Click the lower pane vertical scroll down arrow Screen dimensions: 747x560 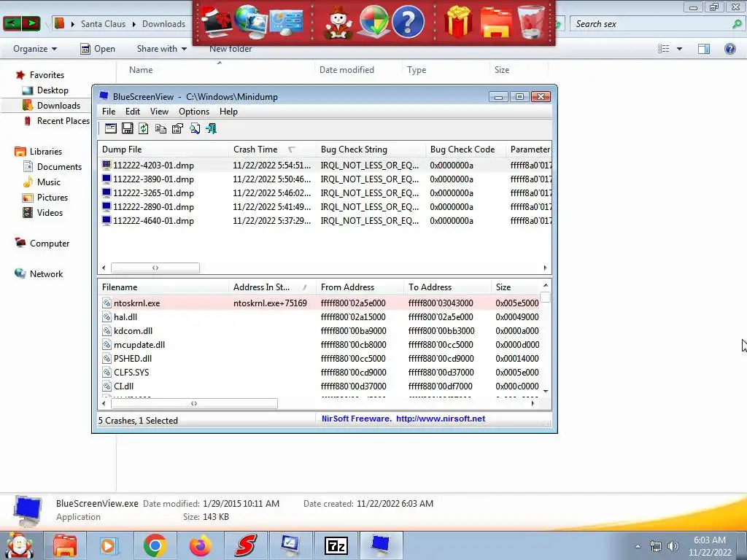[x=546, y=391]
